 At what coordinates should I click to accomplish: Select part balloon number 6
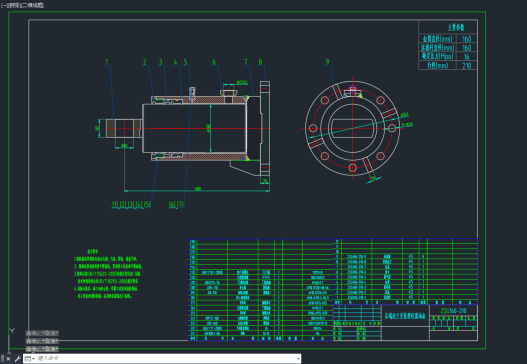pyautogui.click(x=214, y=62)
